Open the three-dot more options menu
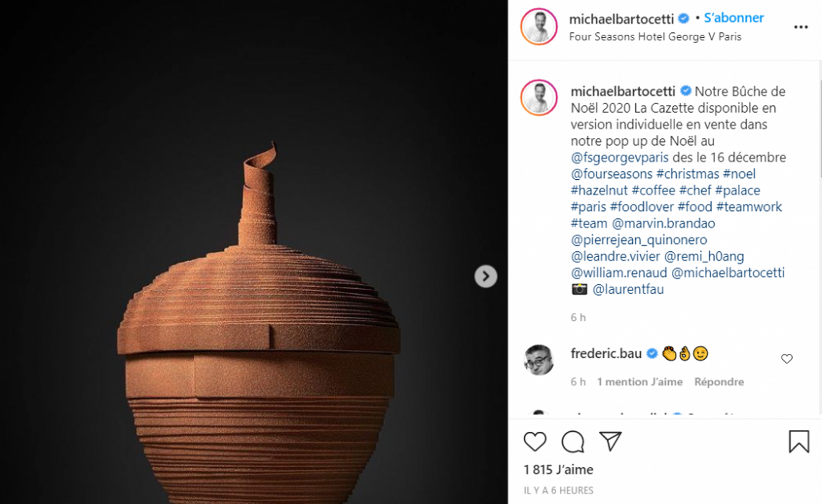The image size is (822, 504). coord(801,27)
